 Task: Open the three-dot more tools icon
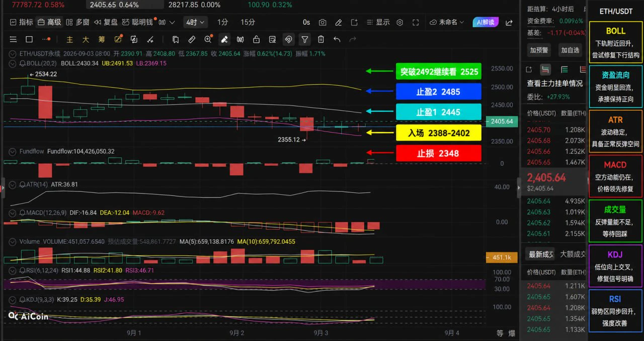[x=46, y=39]
